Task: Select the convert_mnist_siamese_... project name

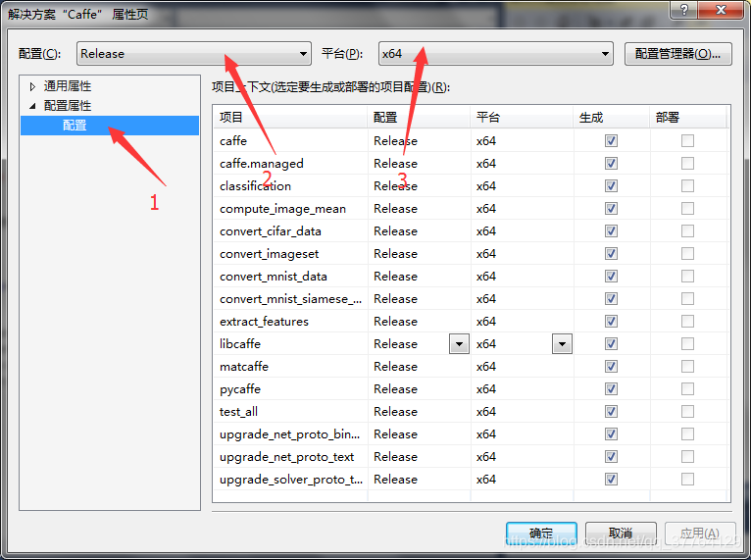Action: [291, 299]
